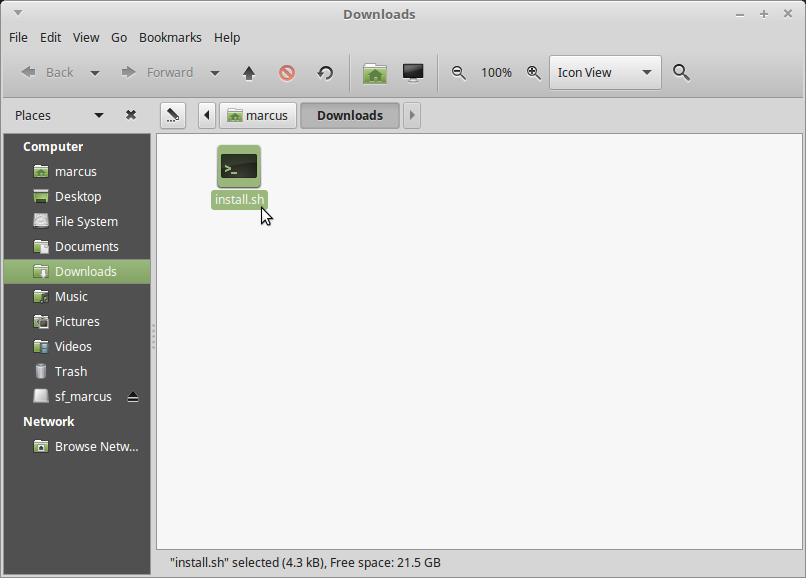Click the Forward navigation button

click(x=157, y=73)
